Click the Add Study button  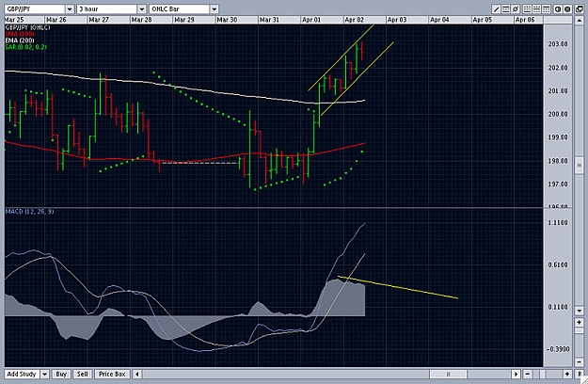(22, 374)
